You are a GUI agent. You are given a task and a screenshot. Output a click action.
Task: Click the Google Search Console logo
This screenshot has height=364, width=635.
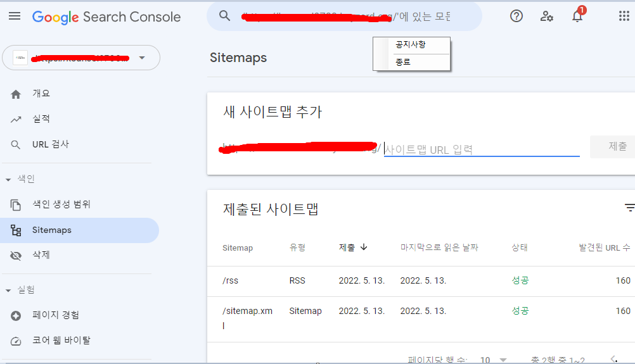(106, 17)
